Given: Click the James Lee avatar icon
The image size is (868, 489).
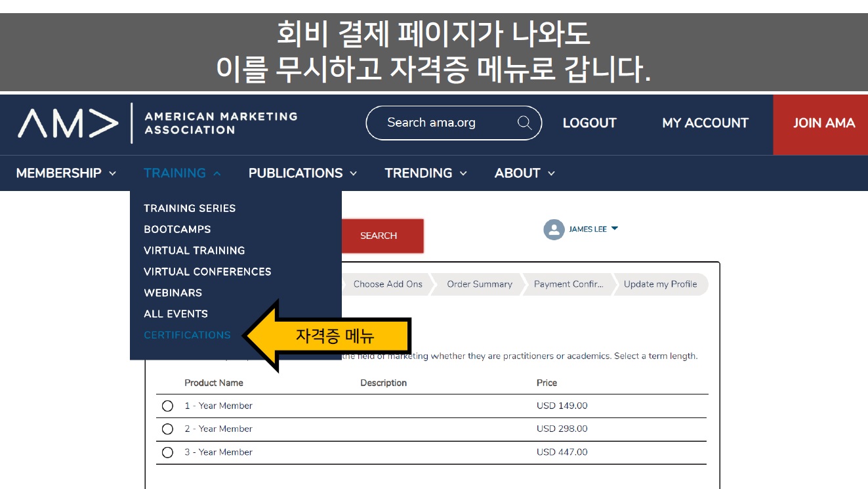Looking at the screenshot, I should 554,229.
